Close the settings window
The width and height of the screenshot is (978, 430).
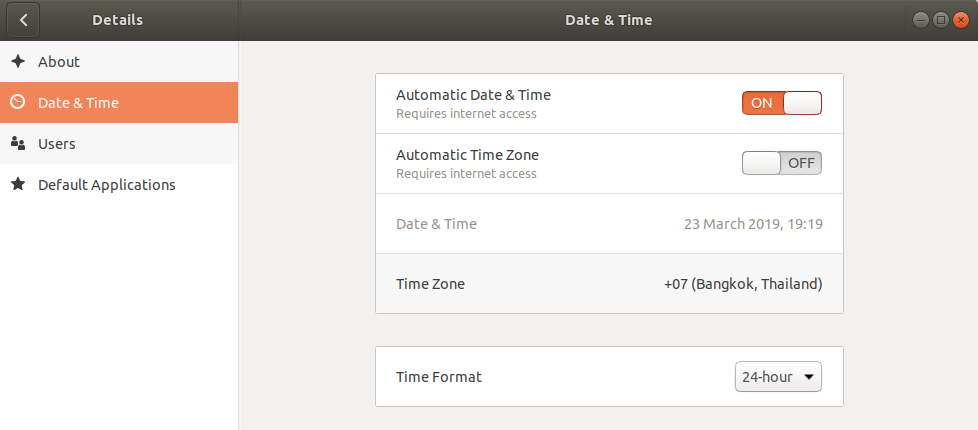(x=961, y=20)
